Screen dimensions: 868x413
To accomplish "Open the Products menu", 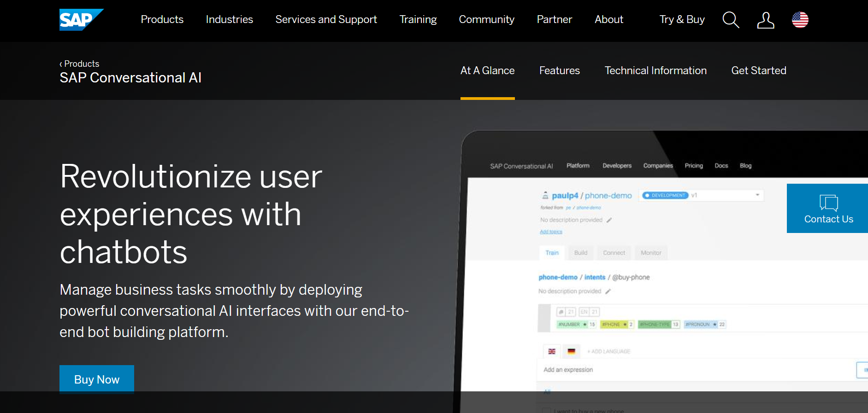I will coord(162,19).
